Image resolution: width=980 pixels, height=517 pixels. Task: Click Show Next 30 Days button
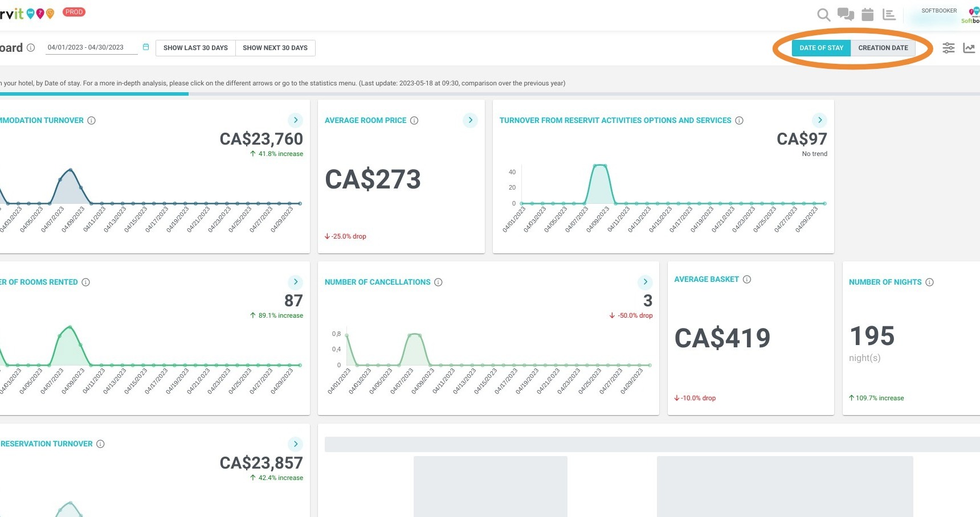pos(275,48)
